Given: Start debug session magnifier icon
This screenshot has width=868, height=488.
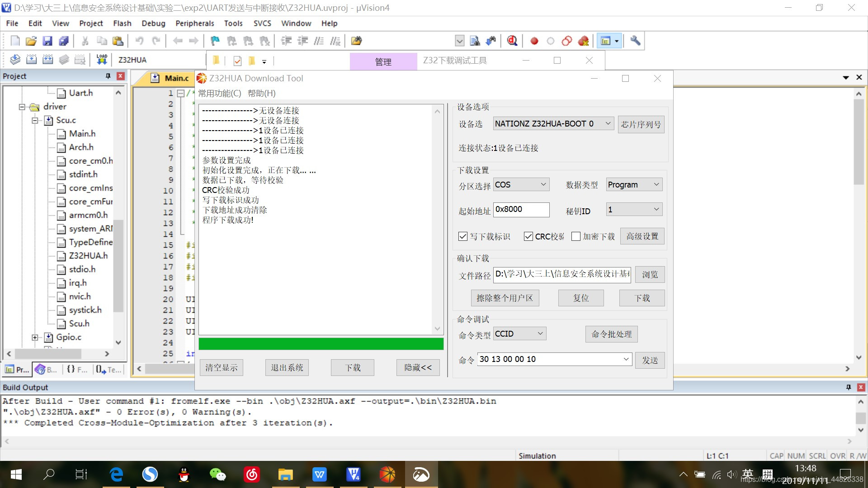Looking at the screenshot, I should [x=512, y=41].
